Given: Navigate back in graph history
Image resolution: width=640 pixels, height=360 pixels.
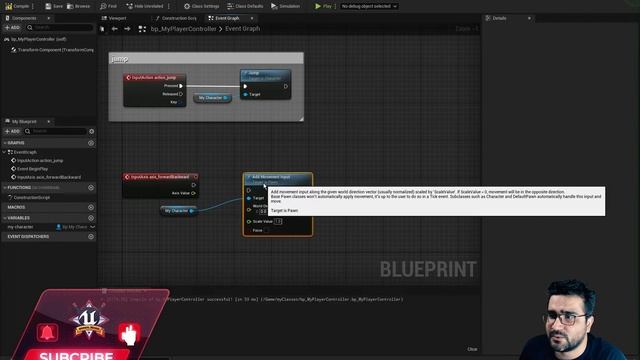Looking at the screenshot, I should click(x=115, y=29).
